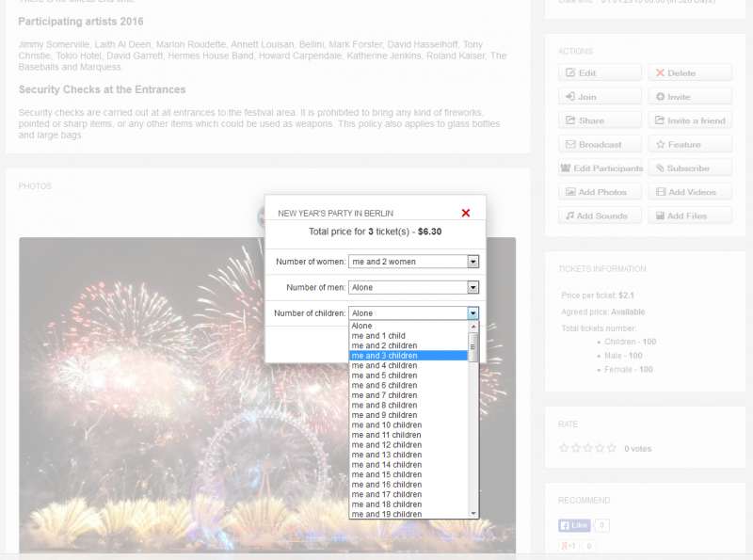
Task: Choose 'me and 15 children' entry
Action: pos(409,474)
